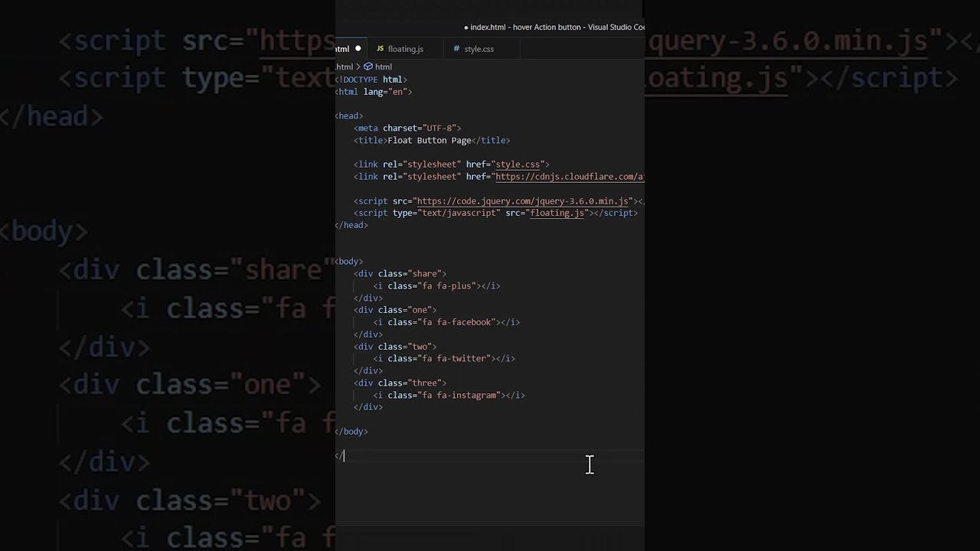Click the 'fa fa-twitter' icon line
980x551 pixels.
[x=444, y=359]
